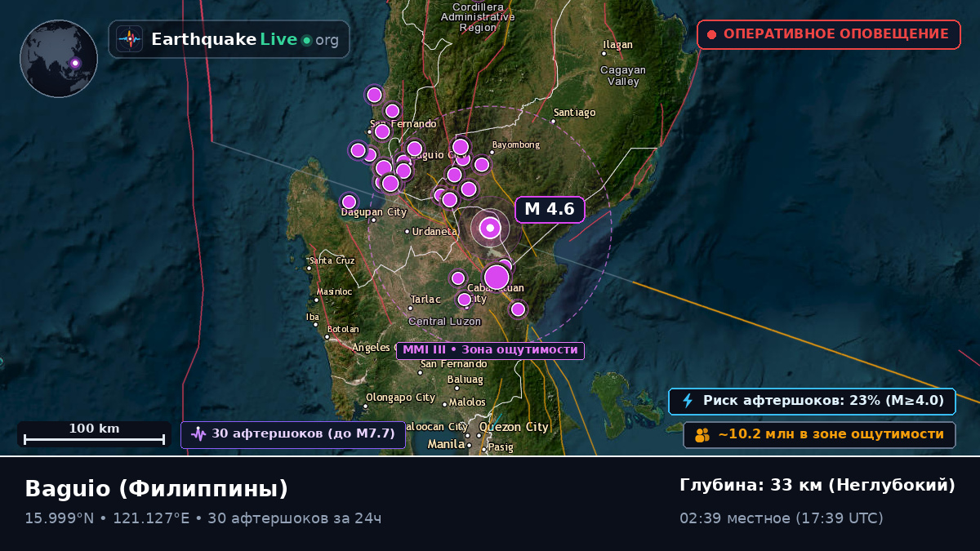Viewport: 980px width, 551px height.
Task: Click the 'Quezon City' map label
Action: pos(514,427)
